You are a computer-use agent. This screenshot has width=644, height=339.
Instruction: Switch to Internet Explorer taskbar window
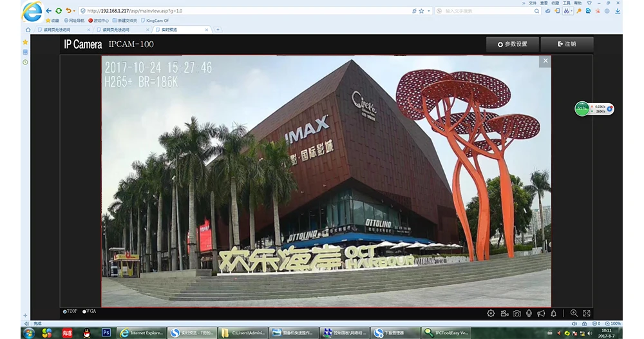point(142,333)
